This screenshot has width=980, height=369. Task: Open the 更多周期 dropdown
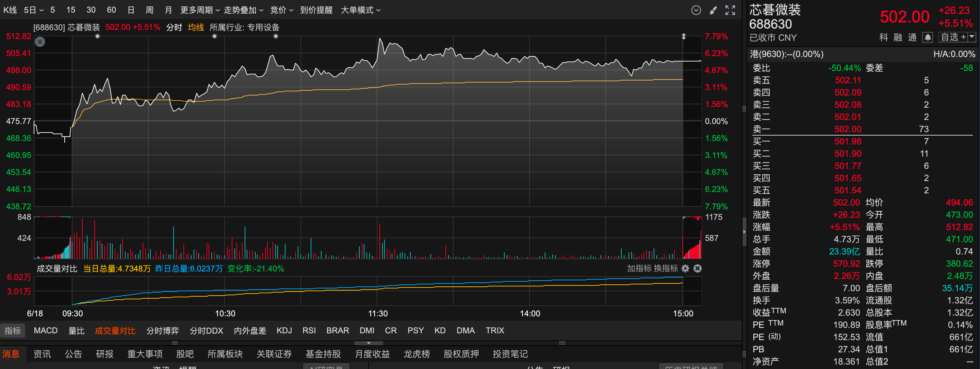pos(200,10)
